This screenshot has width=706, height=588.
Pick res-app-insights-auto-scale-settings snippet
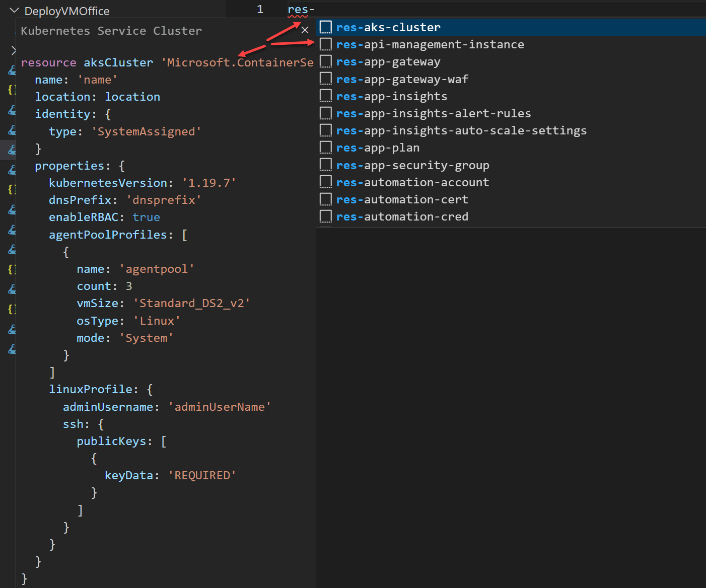tap(511, 130)
